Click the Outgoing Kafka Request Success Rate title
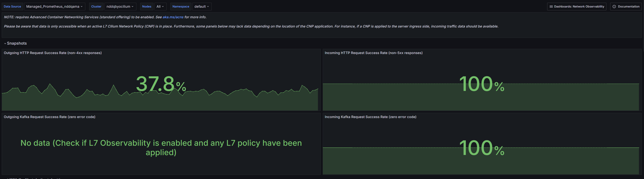644x179 pixels. (50, 117)
